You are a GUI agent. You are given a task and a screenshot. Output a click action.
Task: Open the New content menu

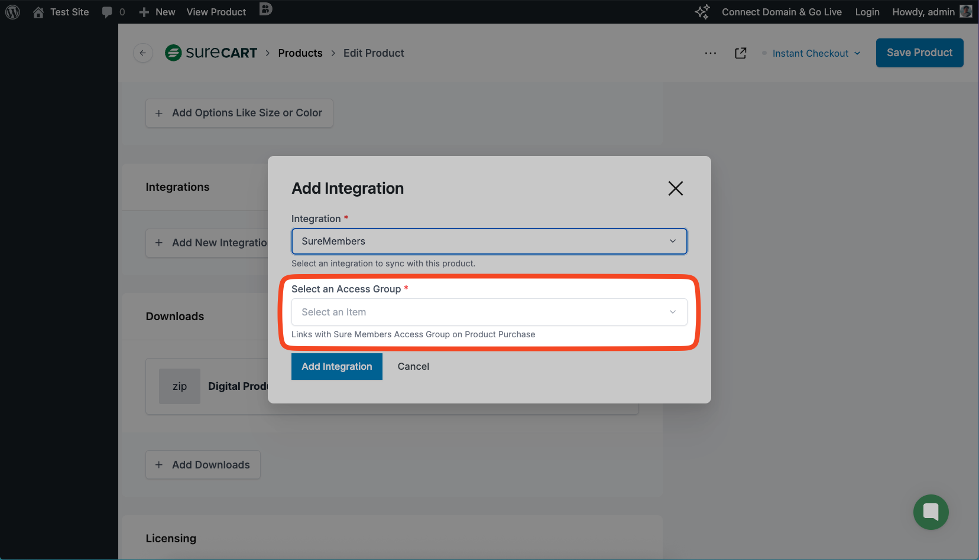157,12
